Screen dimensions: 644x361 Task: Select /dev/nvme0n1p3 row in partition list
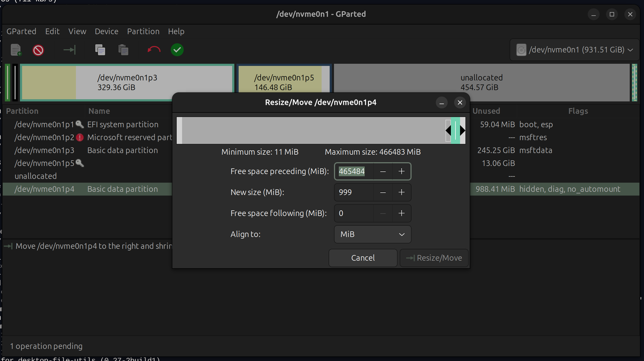tap(87, 150)
